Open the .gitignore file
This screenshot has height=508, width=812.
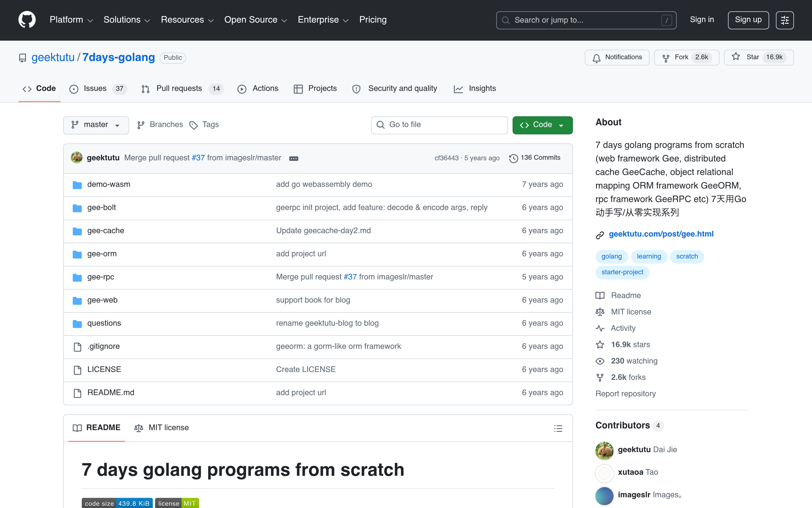(103, 346)
